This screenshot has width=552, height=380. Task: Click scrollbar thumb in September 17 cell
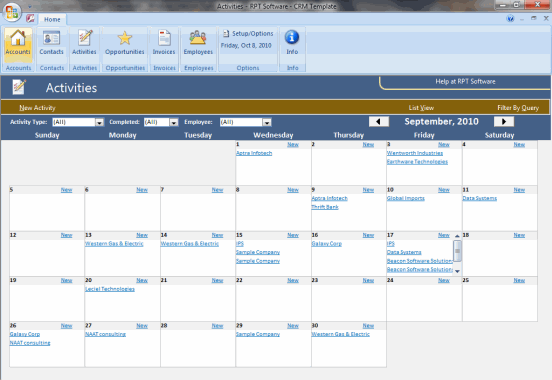tap(457, 251)
